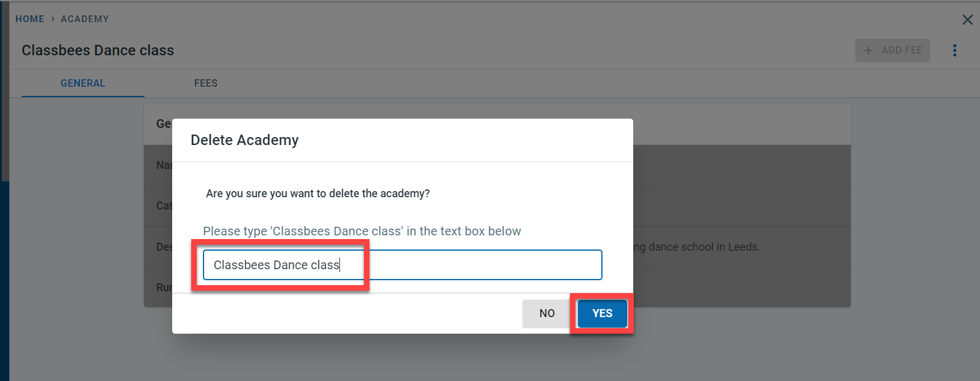Click the dark blue left sidebar strip
This screenshot has width=980, height=381.
(4, 277)
